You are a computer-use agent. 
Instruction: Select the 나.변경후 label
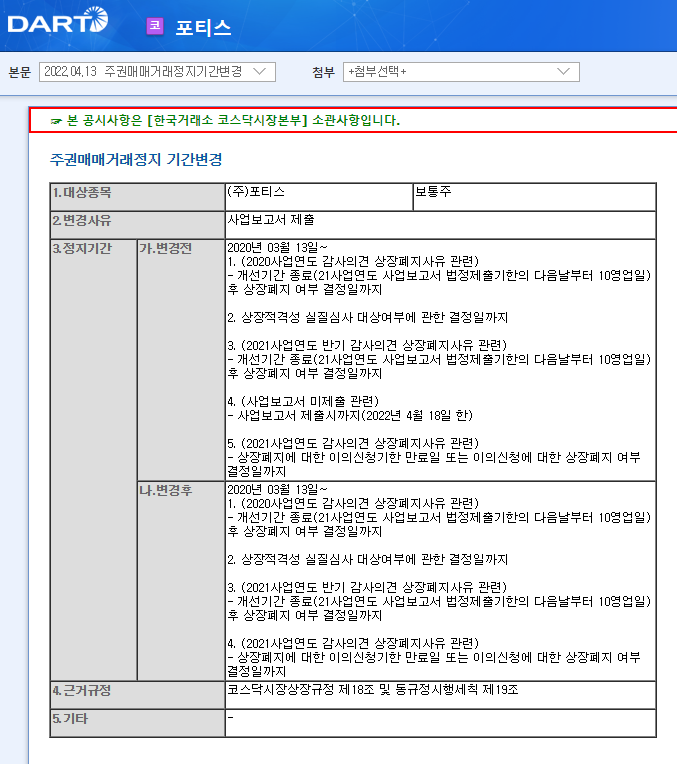click(x=181, y=580)
